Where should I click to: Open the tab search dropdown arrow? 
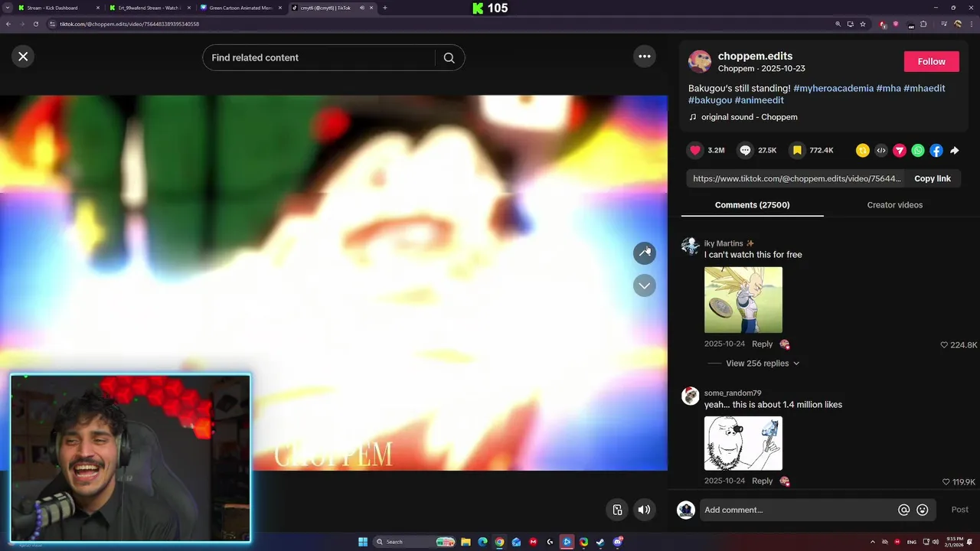[x=6, y=8]
